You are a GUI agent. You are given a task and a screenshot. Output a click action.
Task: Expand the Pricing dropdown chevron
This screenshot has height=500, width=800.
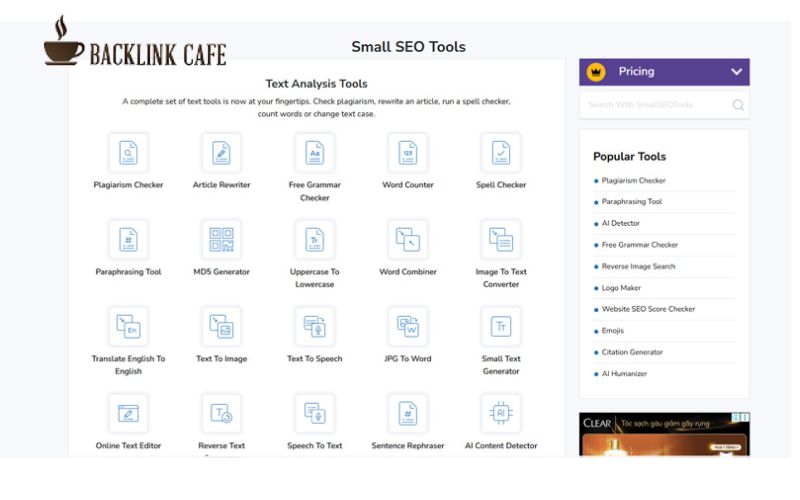(x=736, y=72)
